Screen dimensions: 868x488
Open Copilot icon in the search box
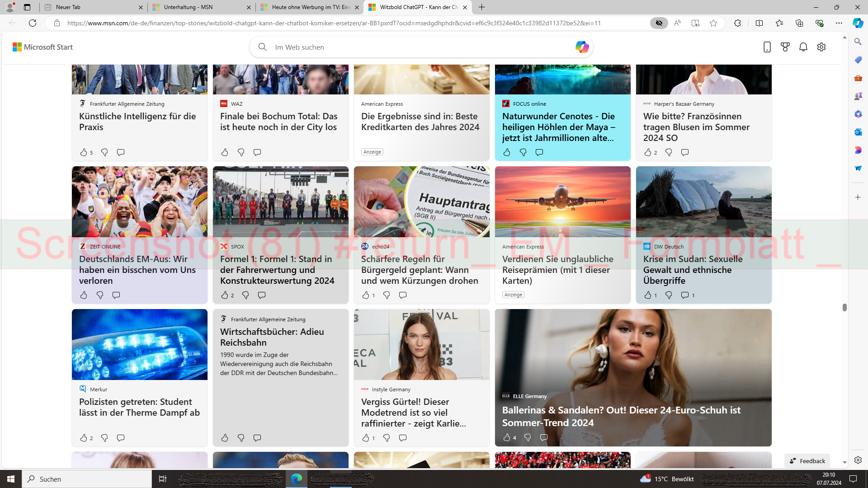582,47
